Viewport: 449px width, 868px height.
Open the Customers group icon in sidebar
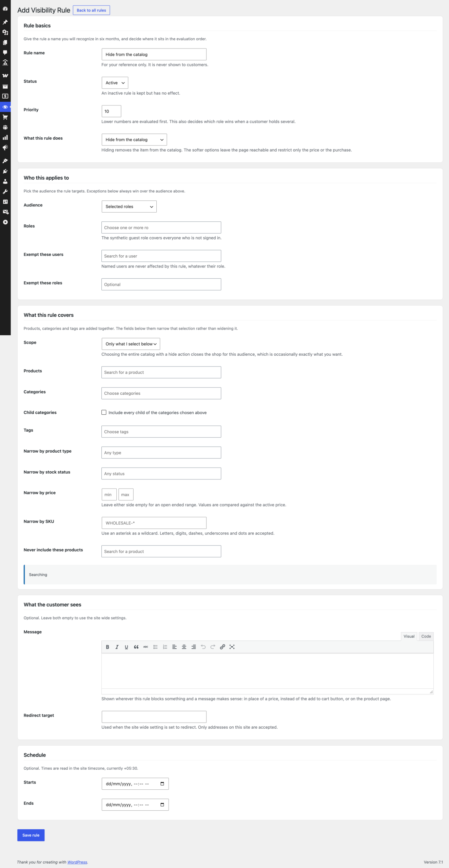coord(5,127)
